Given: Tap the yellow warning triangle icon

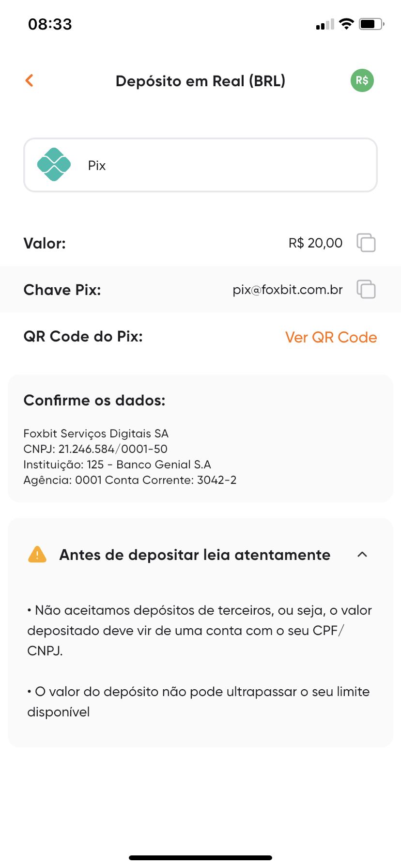Looking at the screenshot, I should click(x=37, y=555).
